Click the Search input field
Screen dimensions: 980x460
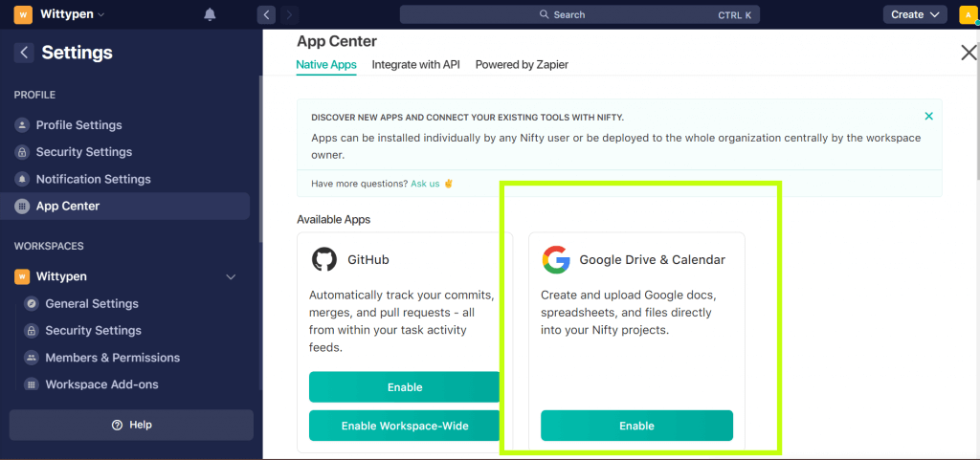coord(580,14)
